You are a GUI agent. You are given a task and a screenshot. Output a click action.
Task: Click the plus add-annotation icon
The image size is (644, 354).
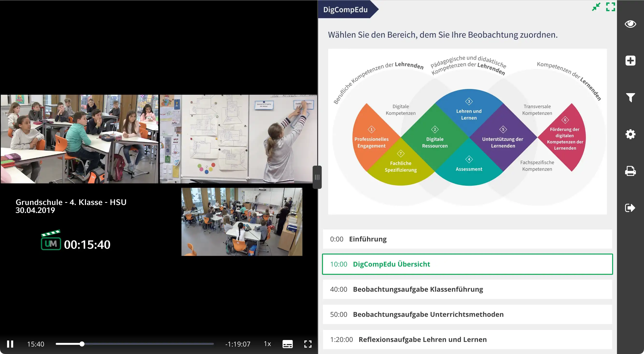(630, 61)
